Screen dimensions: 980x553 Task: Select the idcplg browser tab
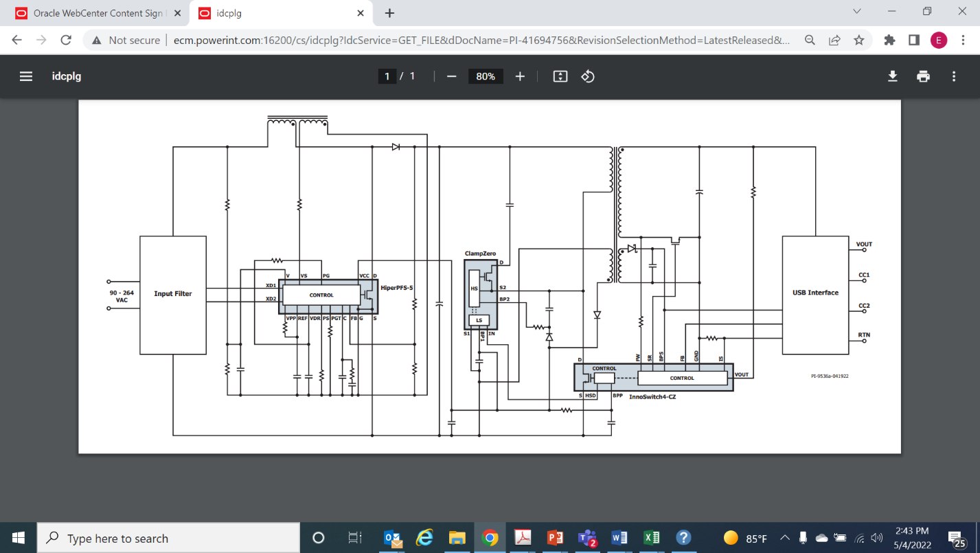pos(275,13)
